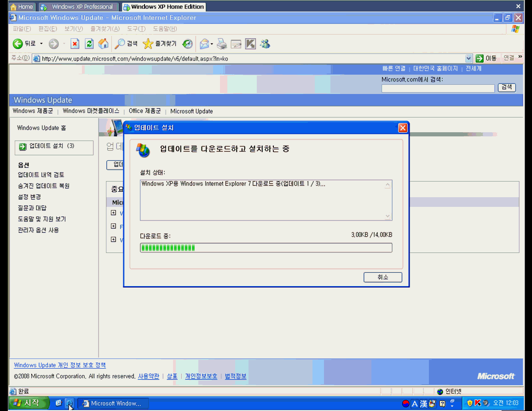The height and width of the screenshot is (411, 532).
Task: Open Office 제품군 link
Action: coord(145,111)
